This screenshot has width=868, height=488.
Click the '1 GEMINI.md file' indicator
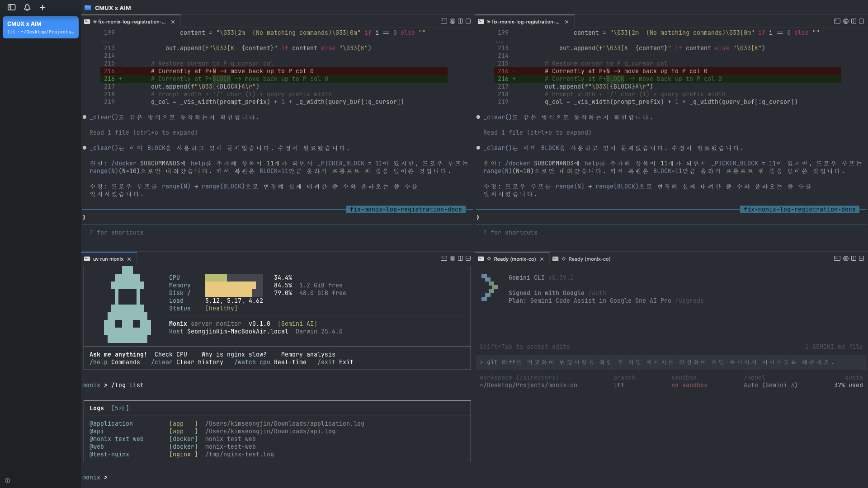click(834, 347)
